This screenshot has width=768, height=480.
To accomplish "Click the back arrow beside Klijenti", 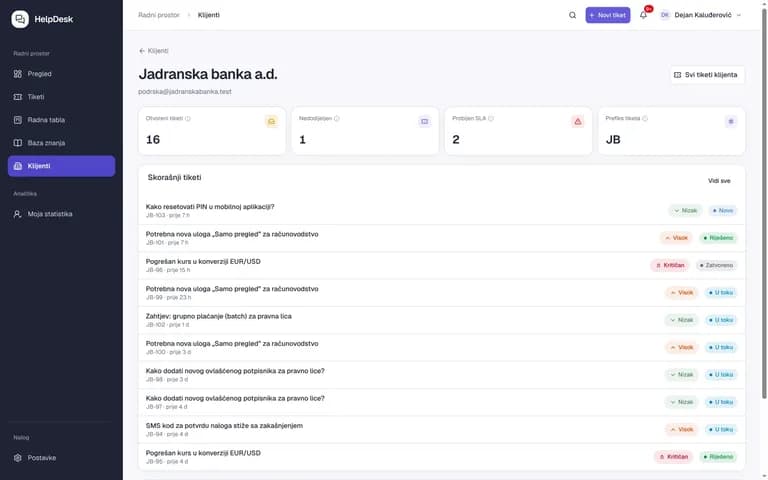I will pos(142,51).
